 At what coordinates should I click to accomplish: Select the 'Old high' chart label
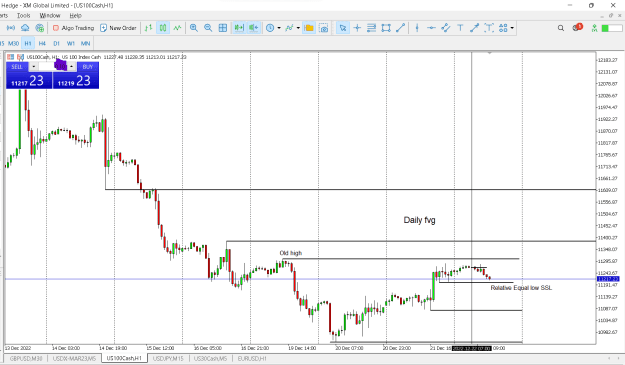click(291, 253)
